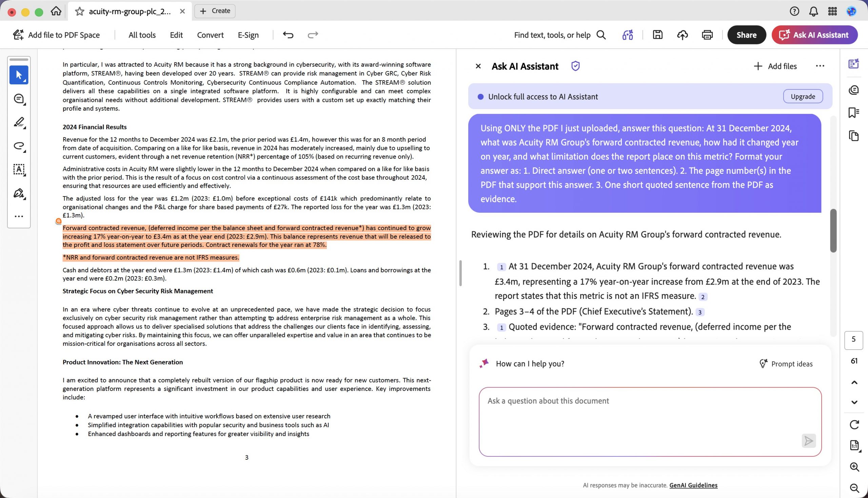Open citation 2 after IFRS measure
Image resolution: width=868 pixels, height=498 pixels.
(x=702, y=297)
